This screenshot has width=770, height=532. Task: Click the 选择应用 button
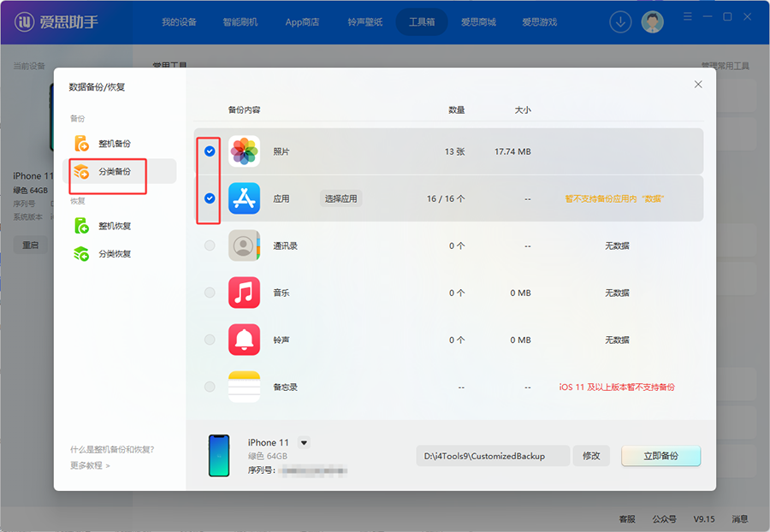[x=341, y=198]
